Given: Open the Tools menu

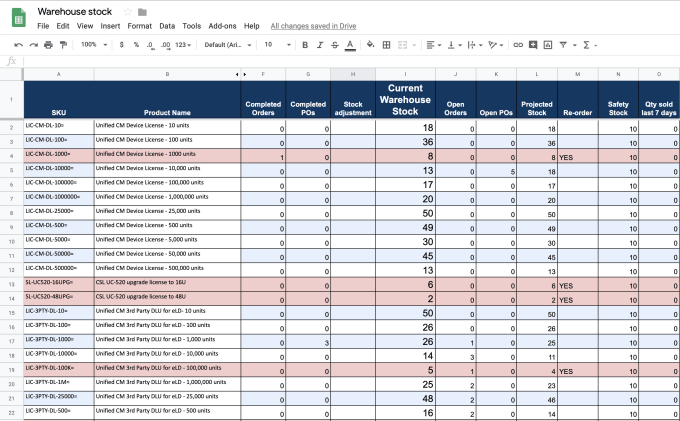Looking at the screenshot, I should pyautogui.click(x=192, y=26).
